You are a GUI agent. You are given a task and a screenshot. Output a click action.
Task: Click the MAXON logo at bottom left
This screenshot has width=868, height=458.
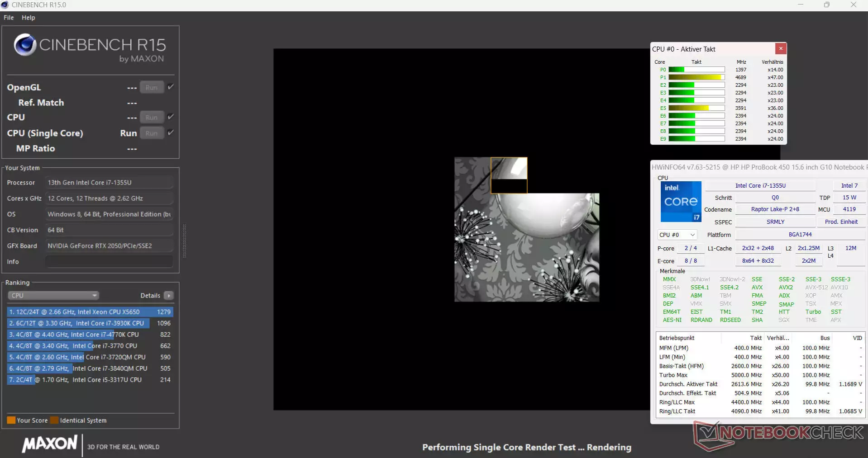coord(50,444)
